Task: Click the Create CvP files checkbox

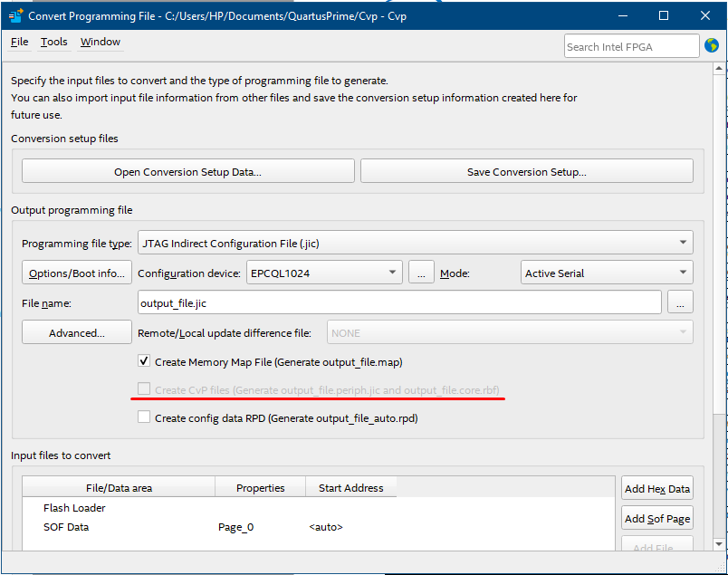Action: [x=144, y=389]
